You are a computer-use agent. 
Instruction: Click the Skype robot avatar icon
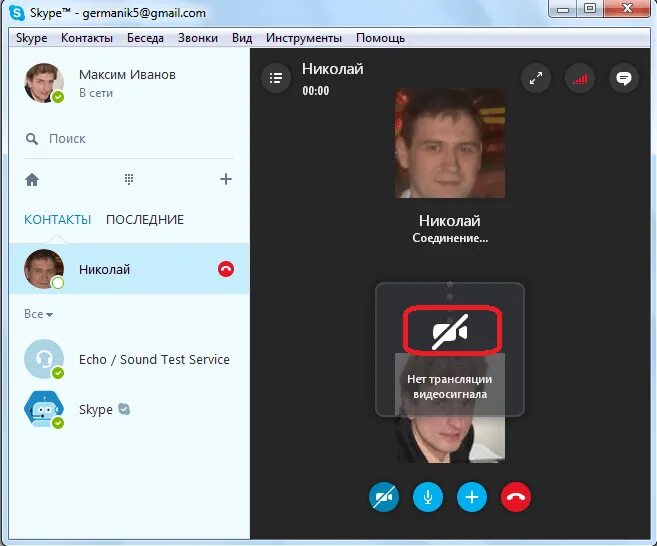tap(44, 409)
